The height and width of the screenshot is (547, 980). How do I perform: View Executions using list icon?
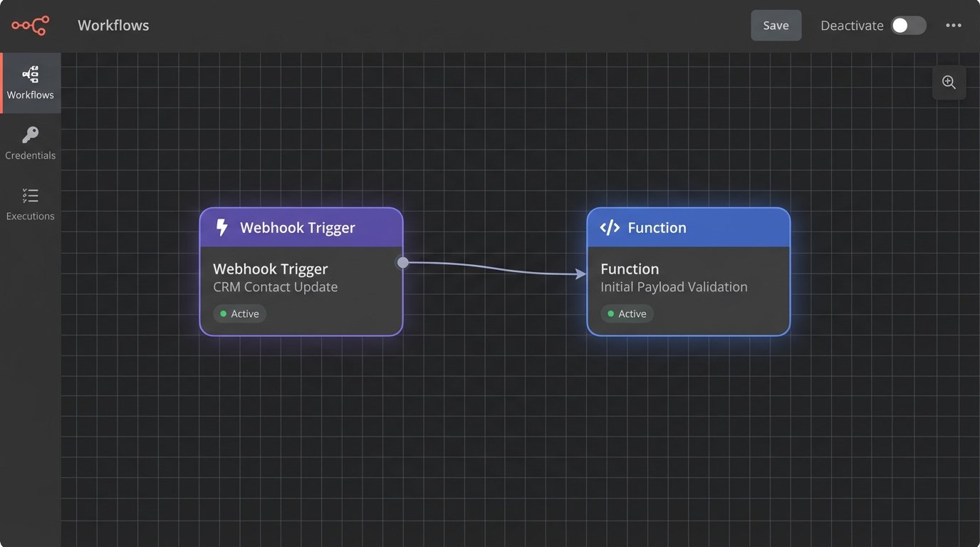click(30, 195)
